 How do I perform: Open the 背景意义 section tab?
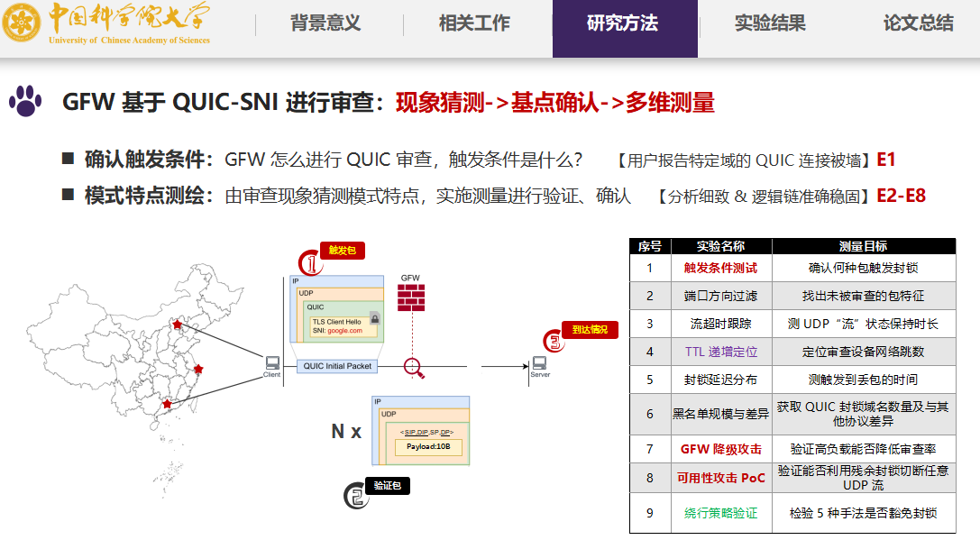[325, 23]
